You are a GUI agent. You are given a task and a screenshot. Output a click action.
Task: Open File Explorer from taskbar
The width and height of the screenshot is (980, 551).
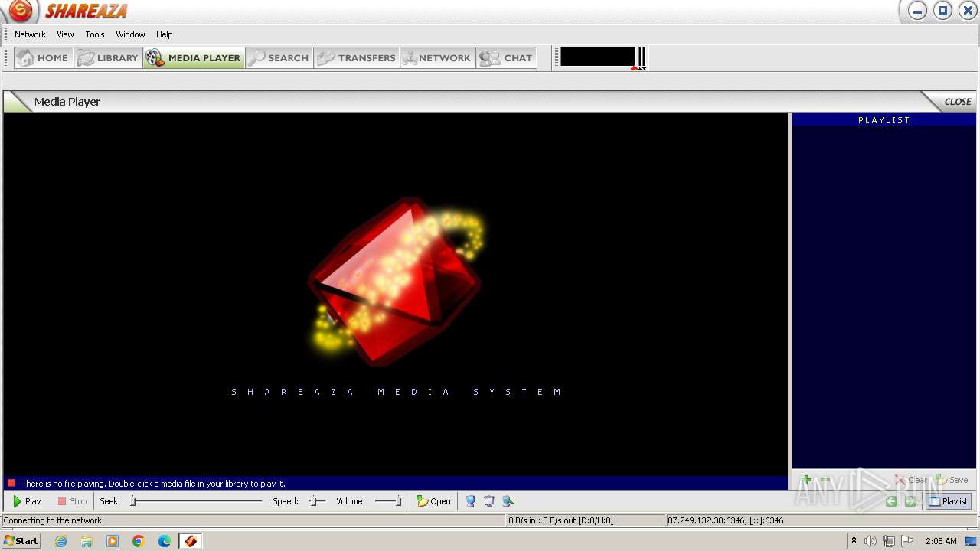tap(87, 541)
